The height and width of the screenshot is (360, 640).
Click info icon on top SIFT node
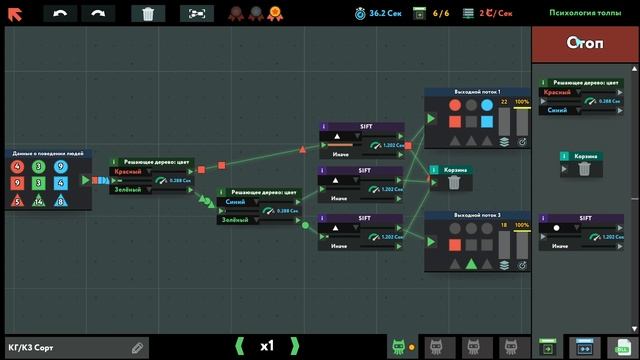pyautogui.click(x=324, y=127)
